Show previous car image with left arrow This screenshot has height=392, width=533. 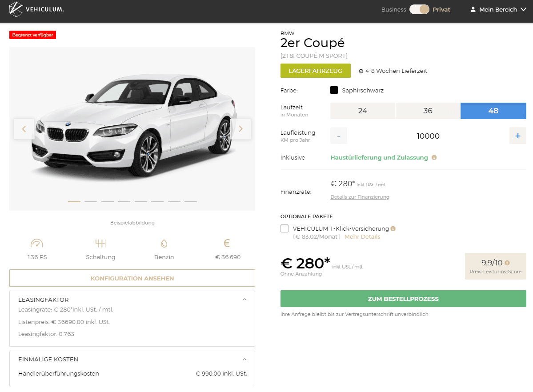pyautogui.click(x=24, y=129)
